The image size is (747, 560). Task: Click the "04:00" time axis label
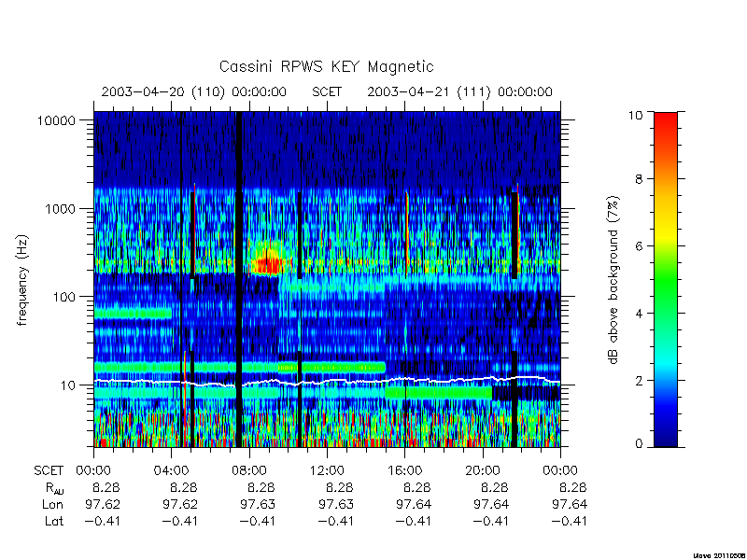(x=172, y=470)
